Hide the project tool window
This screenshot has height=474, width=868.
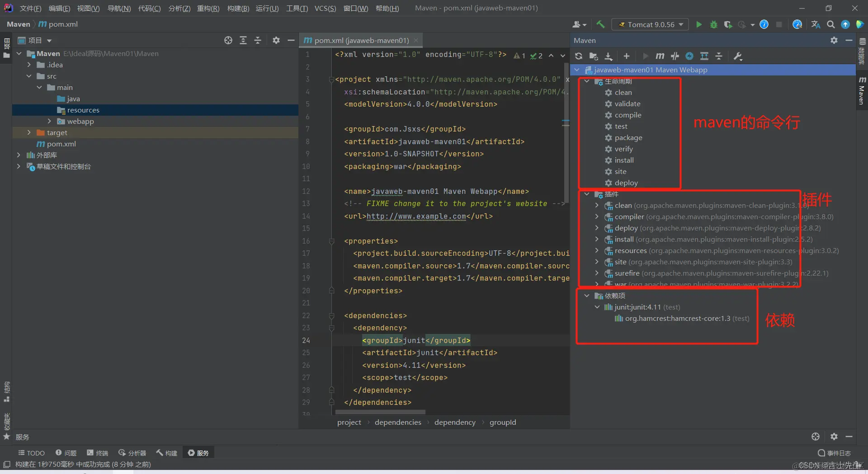coord(291,40)
